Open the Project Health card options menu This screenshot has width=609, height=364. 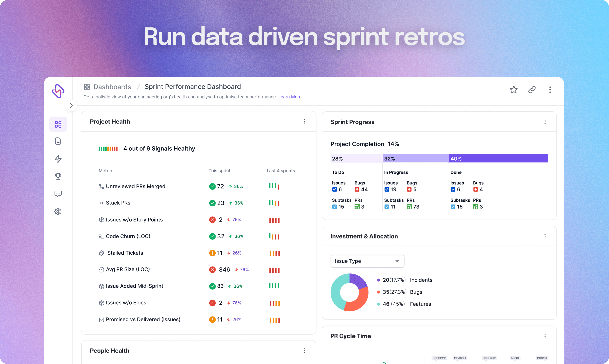(304, 121)
